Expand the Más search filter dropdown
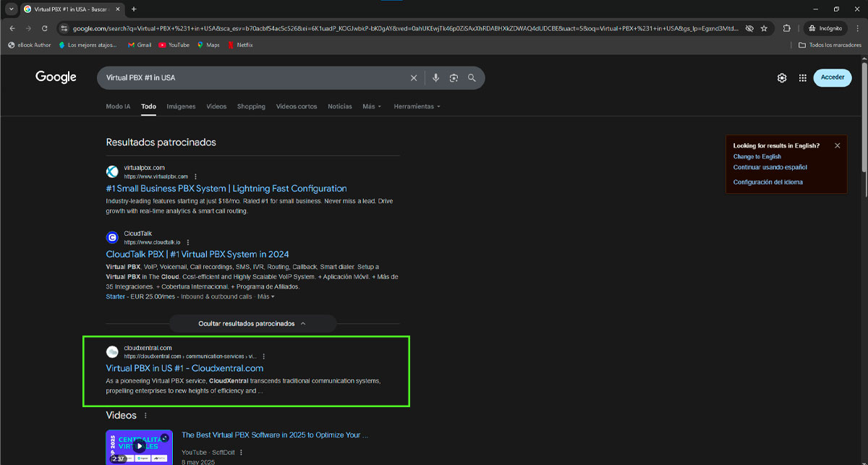This screenshot has width=868, height=465. pyautogui.click(x=372, y=106)
